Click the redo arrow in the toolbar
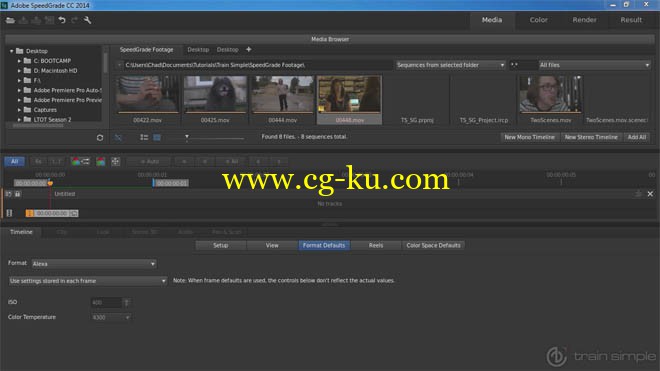660x371 pixels. pos(75,20)
